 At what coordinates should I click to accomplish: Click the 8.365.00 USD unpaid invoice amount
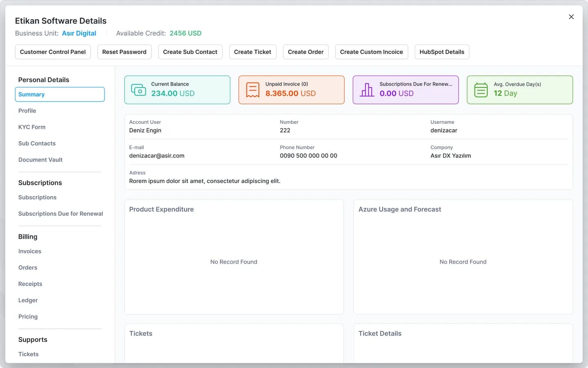coord(290,94)
